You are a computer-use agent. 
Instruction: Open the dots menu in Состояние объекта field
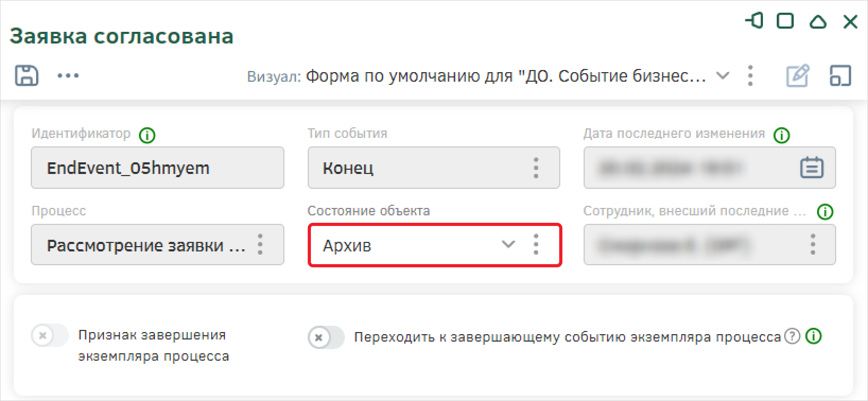(x=536, y=245)
